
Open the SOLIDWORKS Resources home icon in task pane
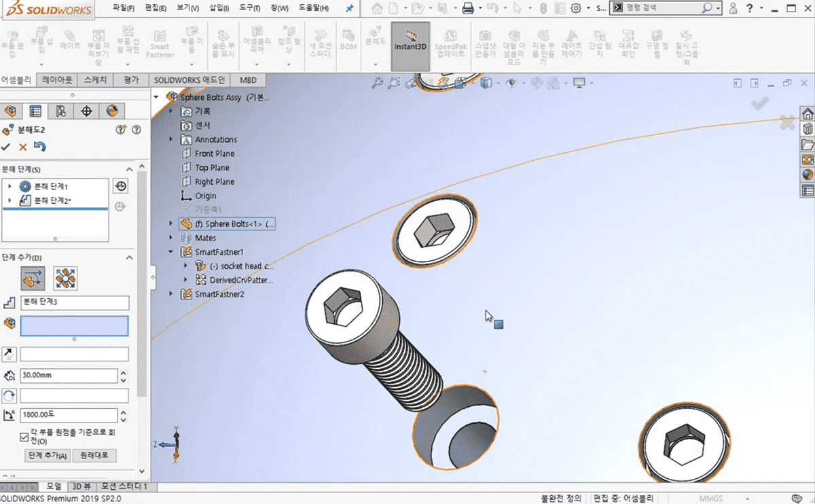(808, 113)
